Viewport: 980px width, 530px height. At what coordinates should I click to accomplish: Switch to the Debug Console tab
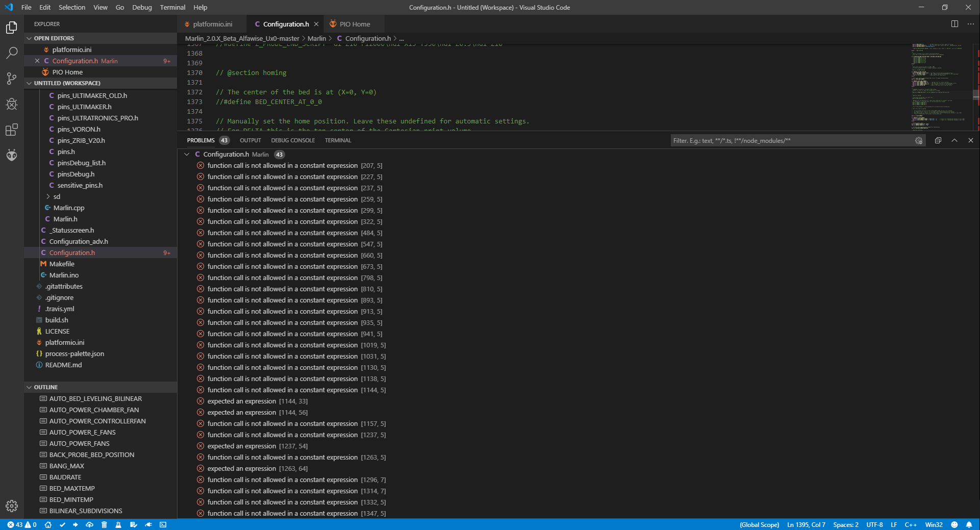(x=293, y=140)
